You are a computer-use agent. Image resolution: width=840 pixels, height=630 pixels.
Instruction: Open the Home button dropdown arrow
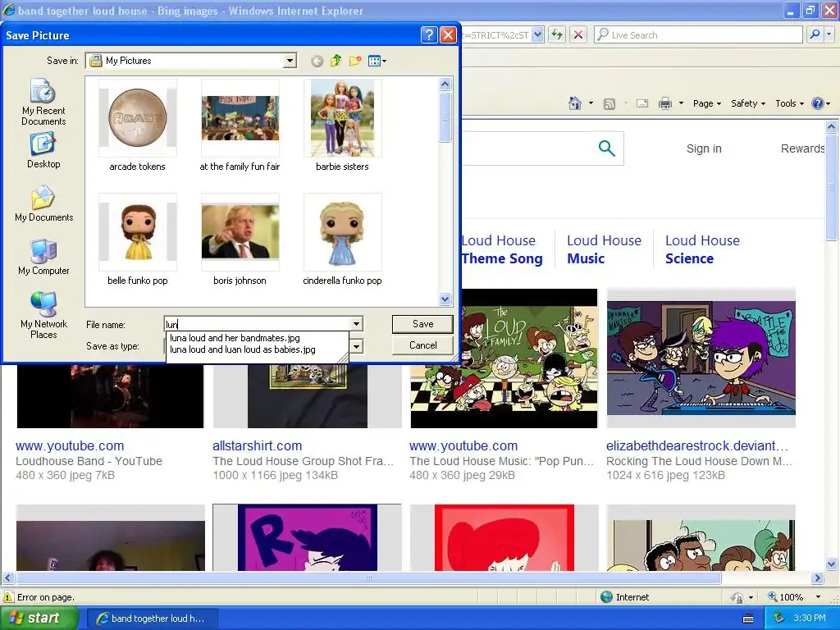591,103
